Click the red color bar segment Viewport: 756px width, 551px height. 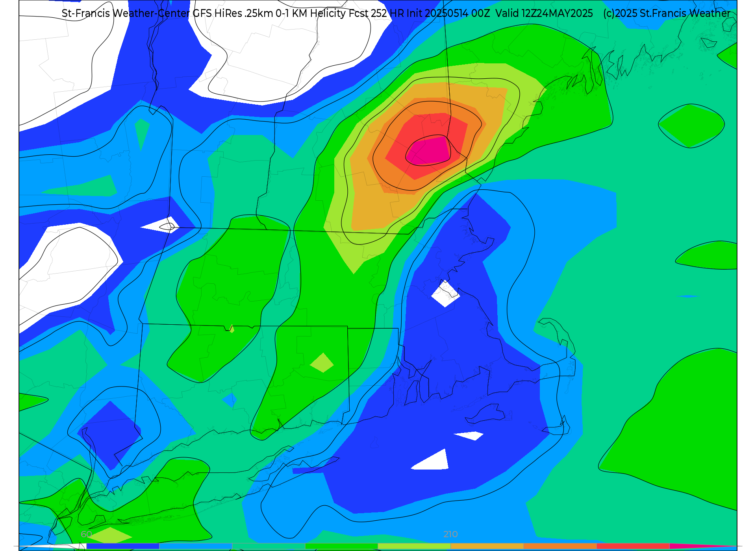633,546
